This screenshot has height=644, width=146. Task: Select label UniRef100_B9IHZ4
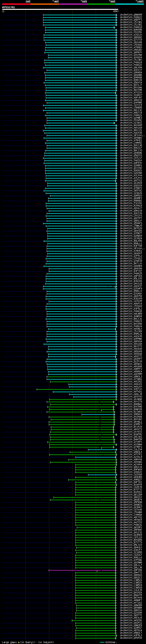131,593
